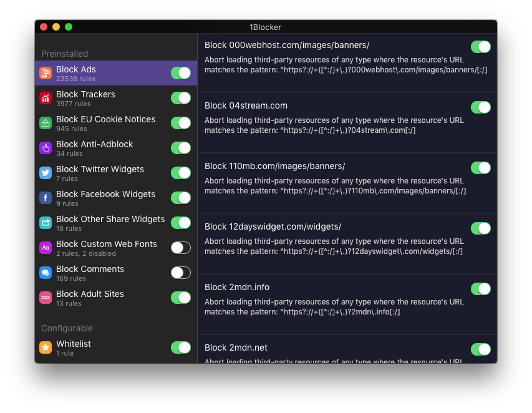Toggle Block EU Cookie Notices off
This screenshot has width=532, height=413.
click(x=181, y=123)
